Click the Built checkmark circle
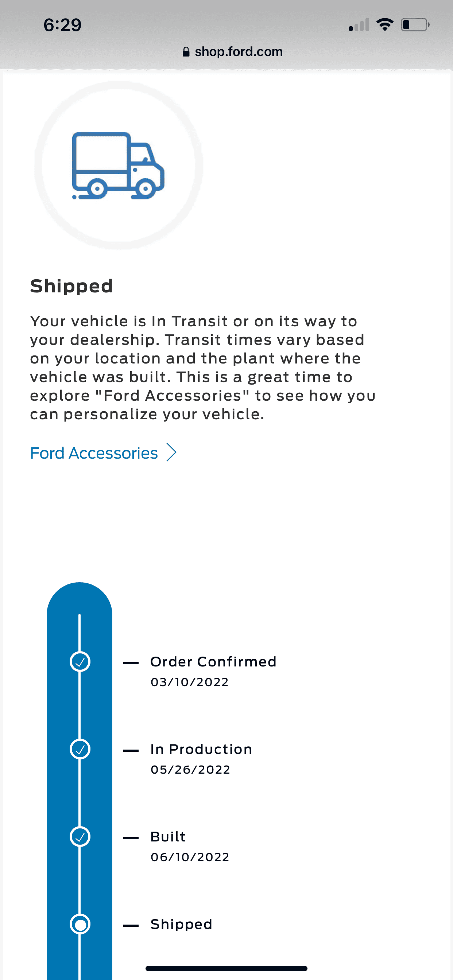453x980 pixels. [80, 837]
